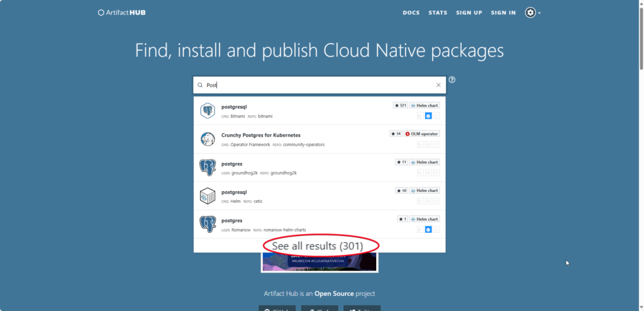Click the Bitnami org name
644x311 pixels.
point(237,116)
